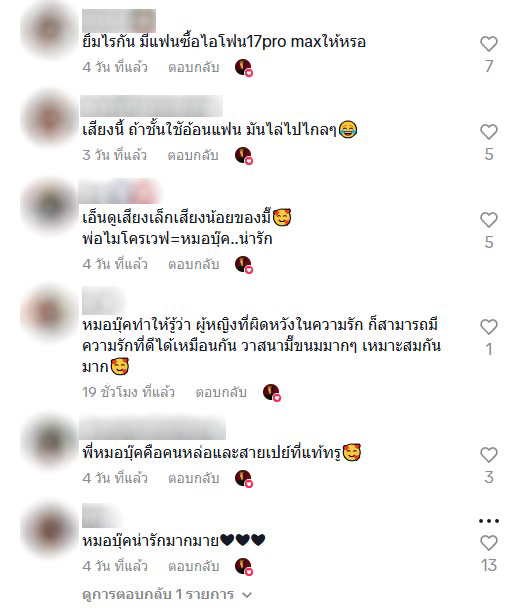The image size is (532, 610).
Task: Reply to the 3-day-old comment
Action: (193, 155)
